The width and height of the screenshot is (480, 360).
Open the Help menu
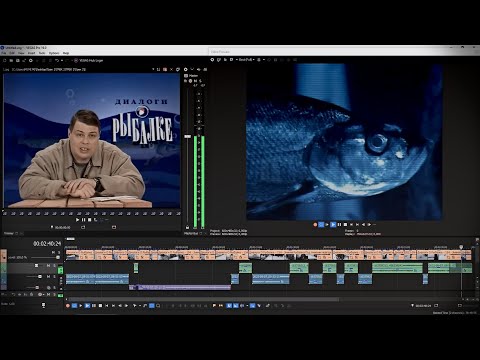(x=66, y=53)
